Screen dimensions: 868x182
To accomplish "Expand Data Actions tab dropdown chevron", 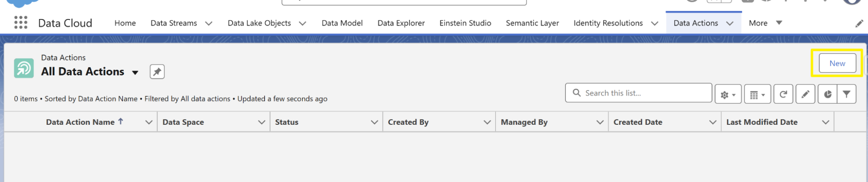I will [x=730, y=23].
